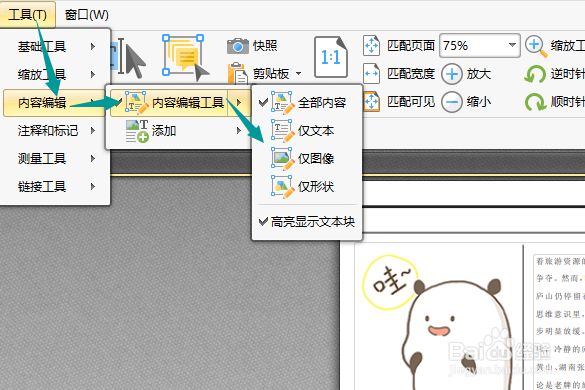Select the text cursor selection tool

pos(129,58)
